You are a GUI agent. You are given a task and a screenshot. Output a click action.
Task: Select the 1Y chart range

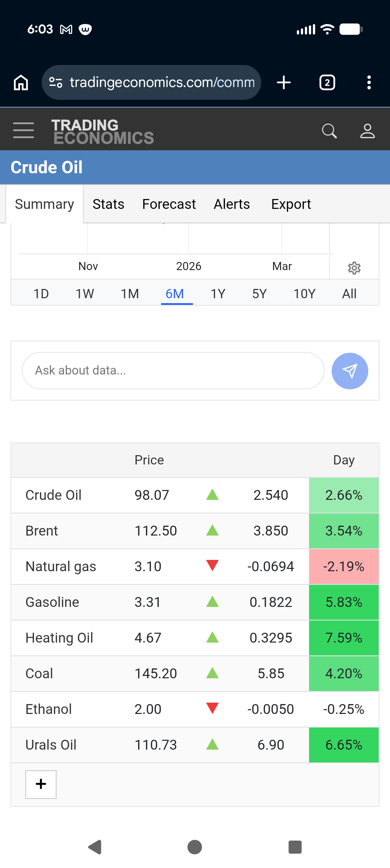point(218,294)
